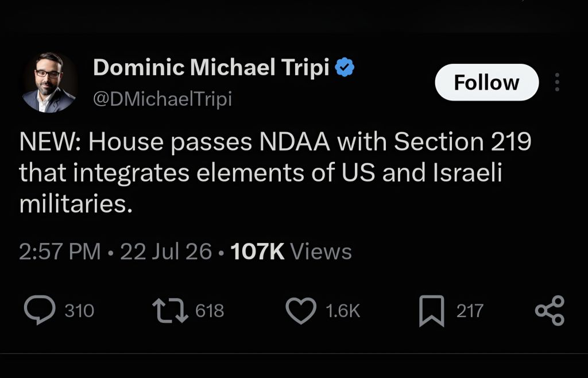
Task: Open the @DMichaelTripi handle link
Action: point(163,99)
